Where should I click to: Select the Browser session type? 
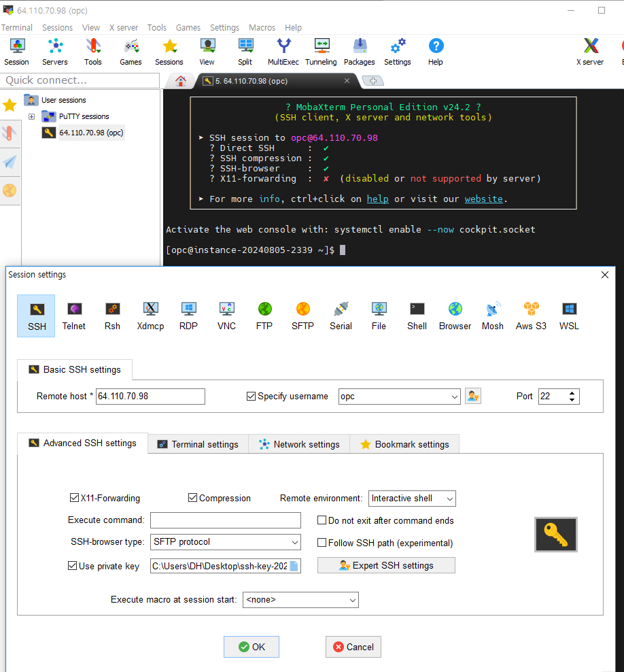[x=455, y=316]
